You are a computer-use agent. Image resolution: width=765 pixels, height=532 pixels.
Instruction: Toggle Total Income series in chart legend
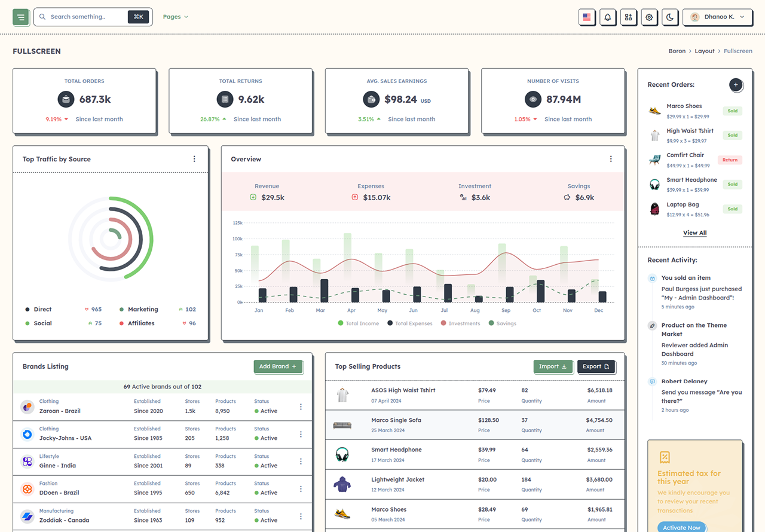pos(359,323)
